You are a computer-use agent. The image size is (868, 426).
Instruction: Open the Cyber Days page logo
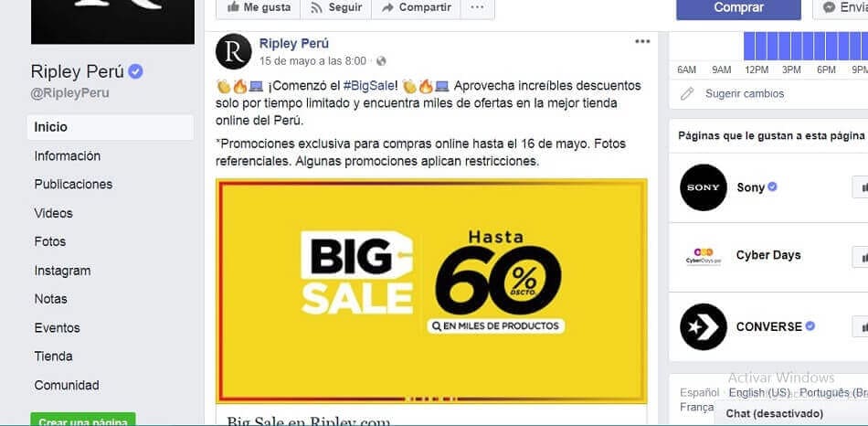coord(703,257)
